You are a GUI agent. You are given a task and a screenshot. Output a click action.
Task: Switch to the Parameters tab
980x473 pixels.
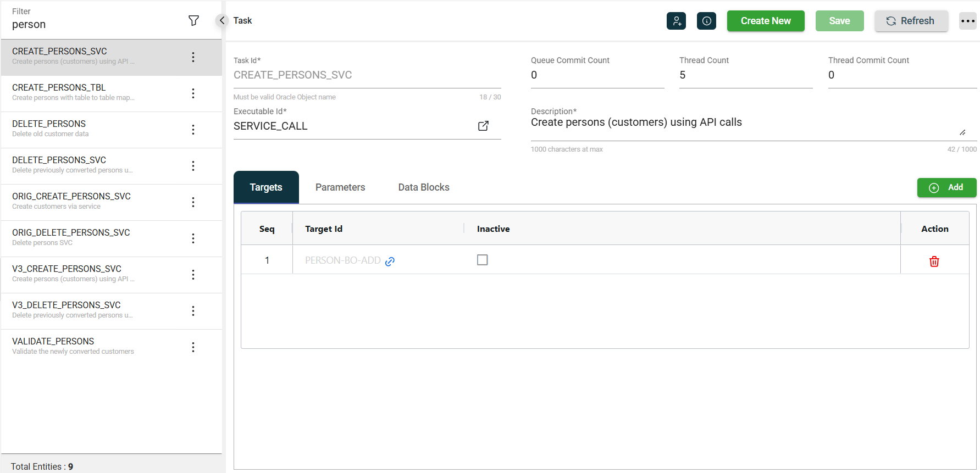pos(340,187)
